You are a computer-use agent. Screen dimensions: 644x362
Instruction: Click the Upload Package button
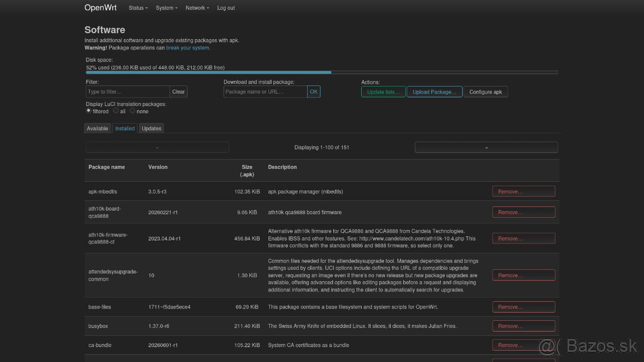pos(434,92)
